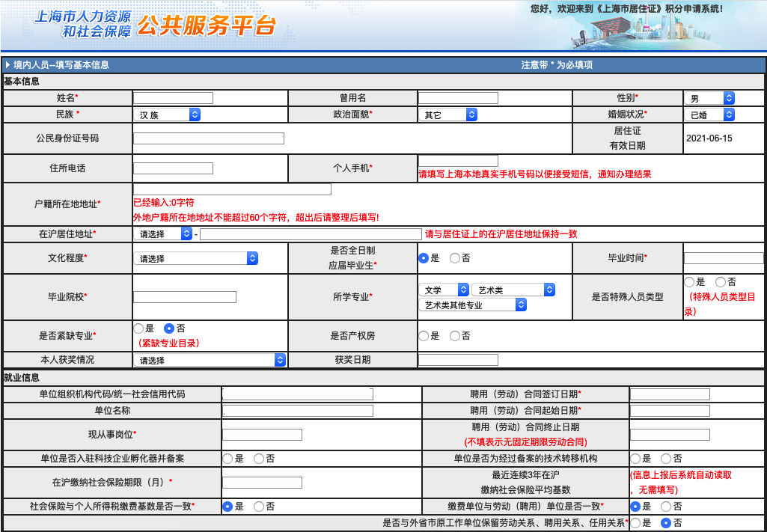Click the 毕业时间 input field
Image resolution: width=767 pixels, height=532 pixels.
(x=723, y=258)
